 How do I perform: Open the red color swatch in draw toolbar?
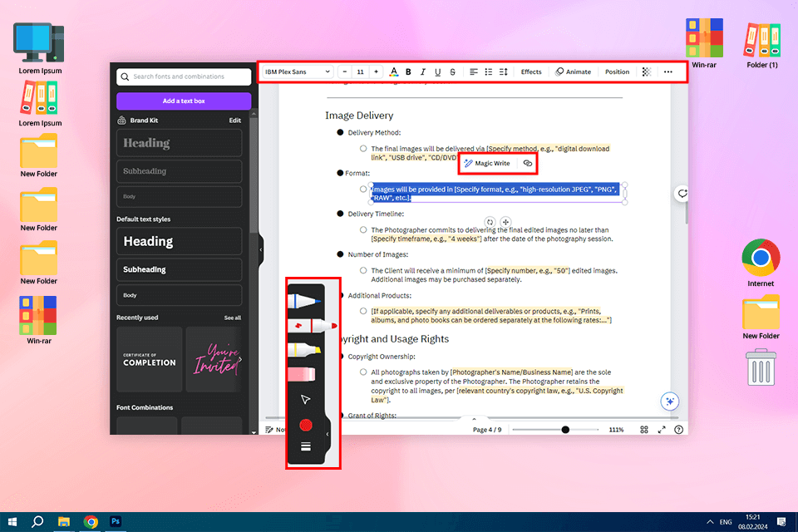click(305, 425)
